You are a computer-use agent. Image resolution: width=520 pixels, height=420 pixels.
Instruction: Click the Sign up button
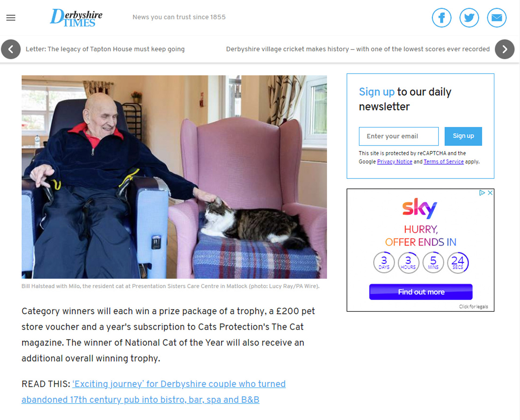463,136
